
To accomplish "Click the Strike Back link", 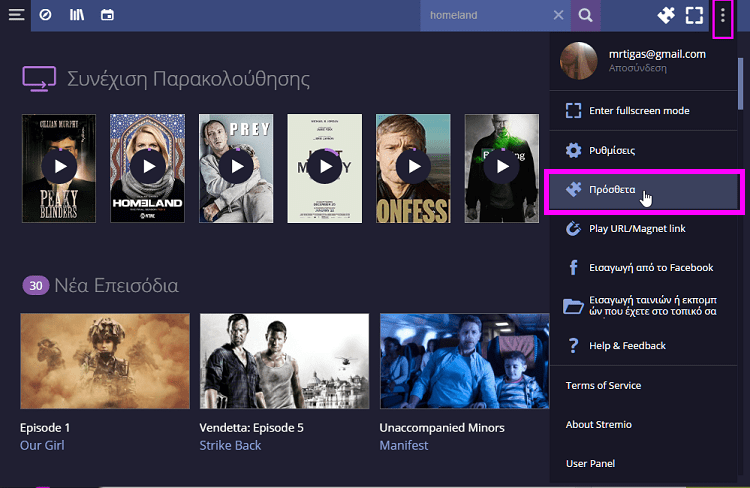I will (230, 445).
